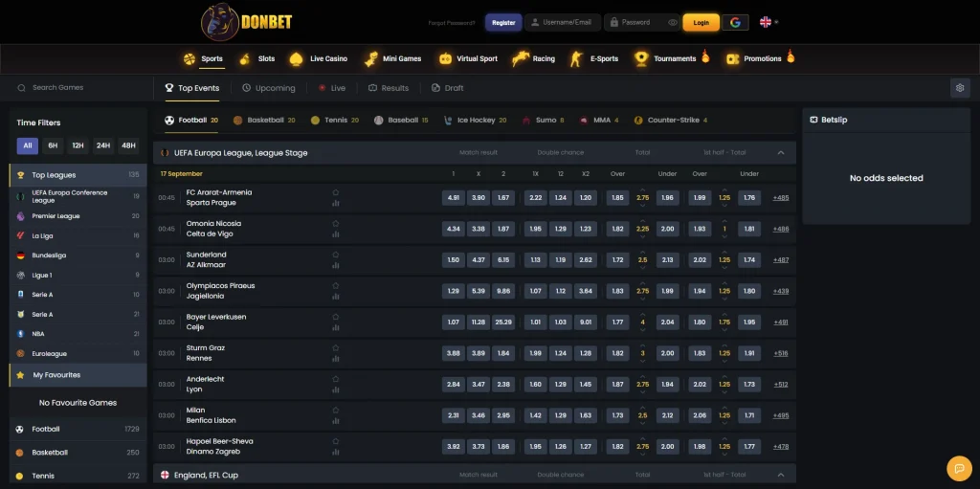The image size is (980, 489).
Task: Select the All time filter
Action: [28, 145]
